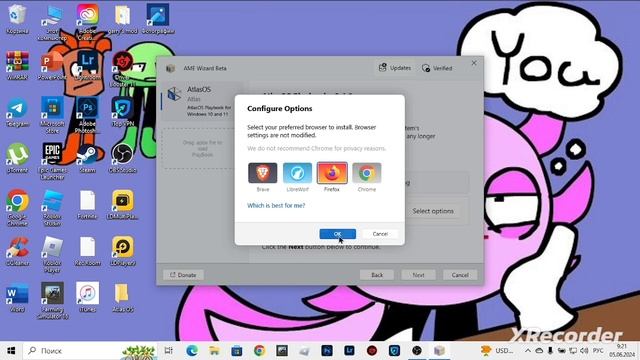
Task: Click Next in the AME Wizard
Action: pos(418,275)
